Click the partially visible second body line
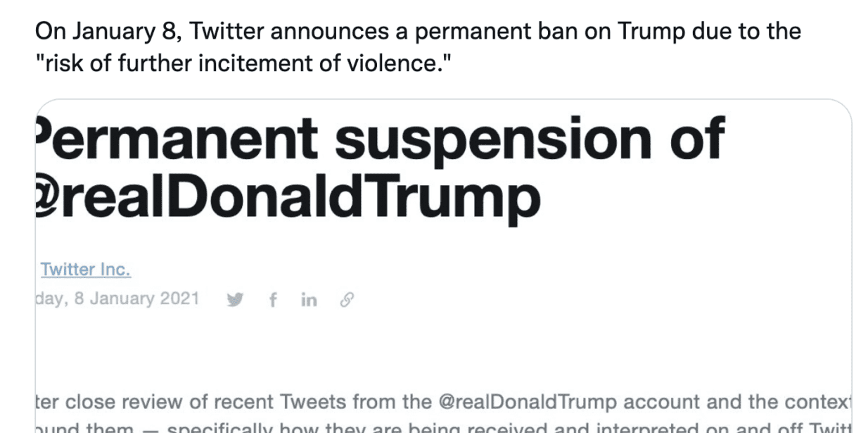 pyautogui.click(x=443, y=427)
